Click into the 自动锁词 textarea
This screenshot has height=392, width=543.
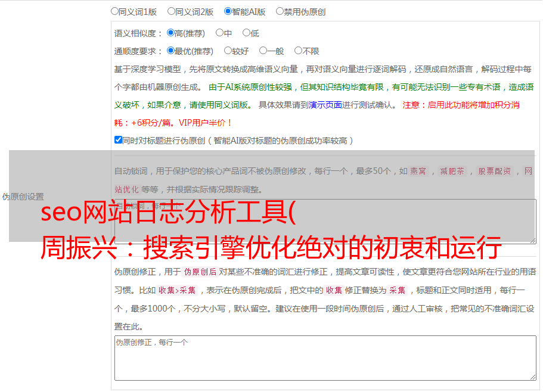tap(325, 222)
